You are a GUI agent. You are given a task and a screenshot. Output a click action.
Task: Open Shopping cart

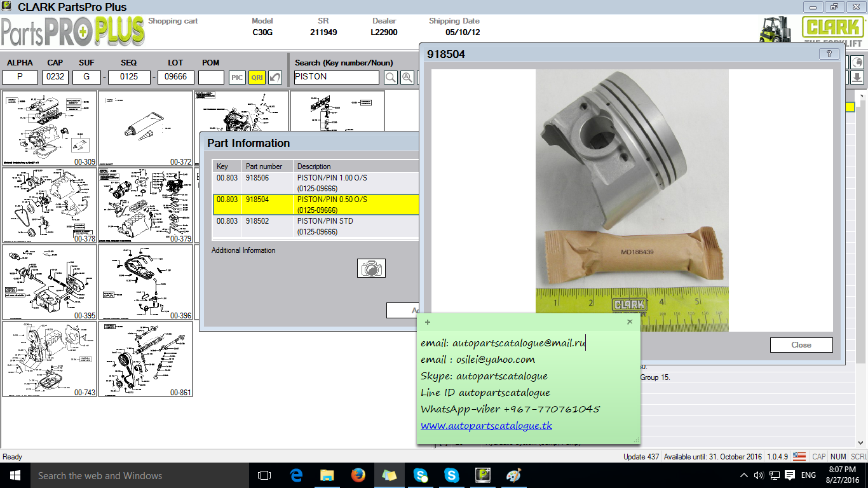coord(173,21)
